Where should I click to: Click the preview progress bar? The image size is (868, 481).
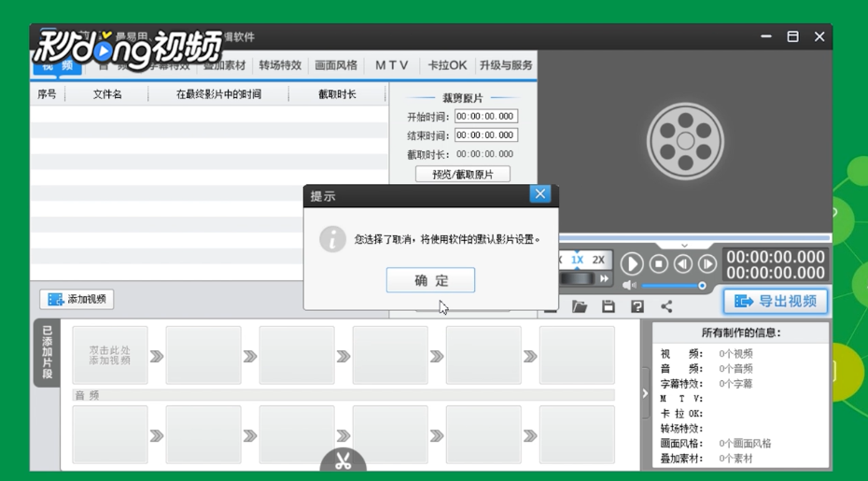694,238
